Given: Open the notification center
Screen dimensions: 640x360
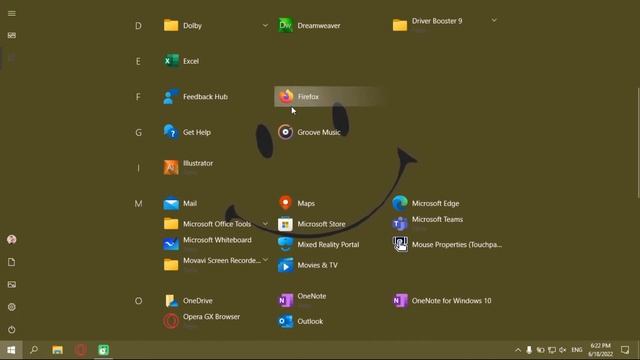Looking at the screenshot, I should pos(625,350).
